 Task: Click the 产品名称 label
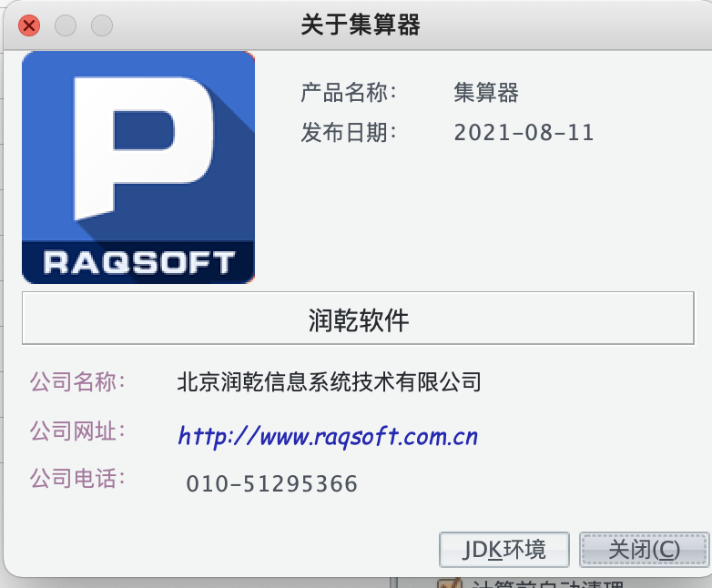coord(349,93)
